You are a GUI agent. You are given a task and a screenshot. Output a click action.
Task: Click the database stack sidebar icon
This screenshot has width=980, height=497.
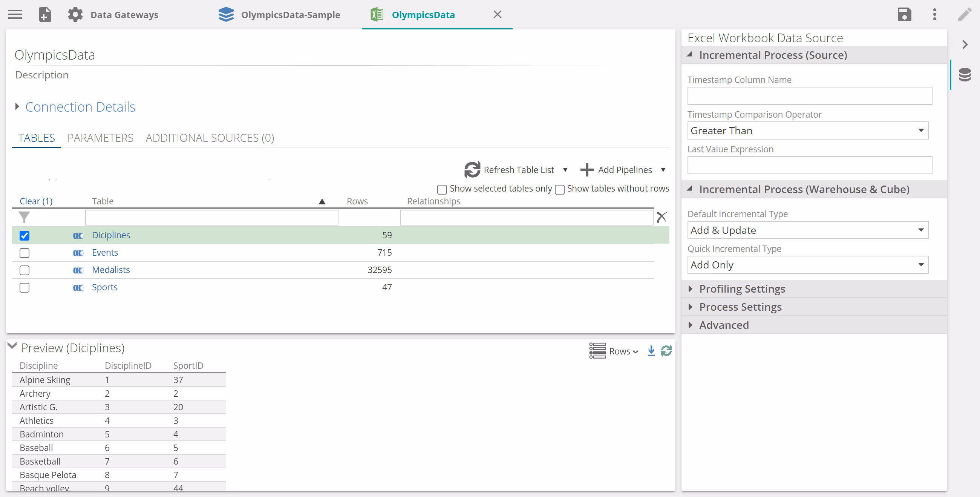[965, 75]
